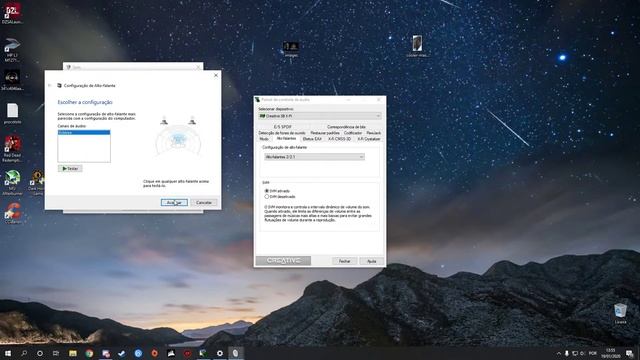
Task: Click Avançar button in speaker setup
Action: point(174,202)
